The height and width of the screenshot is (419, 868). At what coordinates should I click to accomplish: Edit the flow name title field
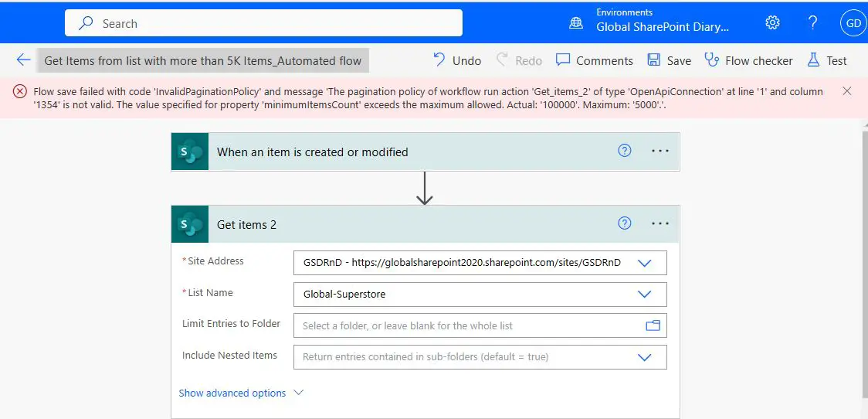point(202,60)
